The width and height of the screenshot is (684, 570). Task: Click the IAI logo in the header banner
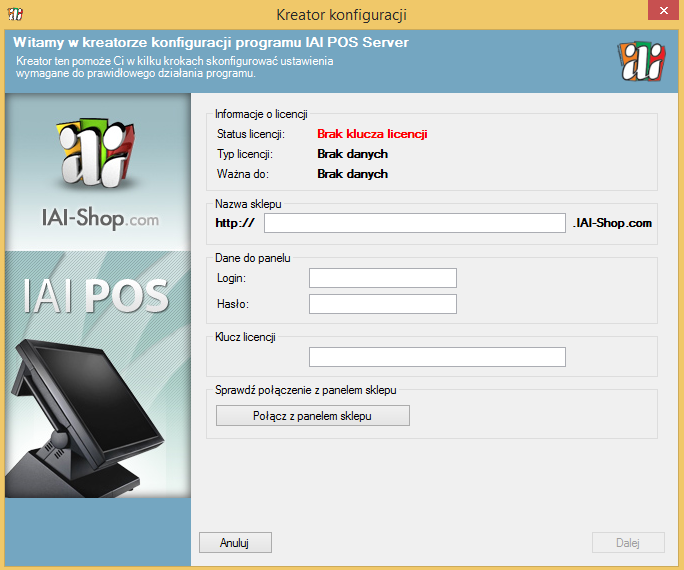(642, 61)
